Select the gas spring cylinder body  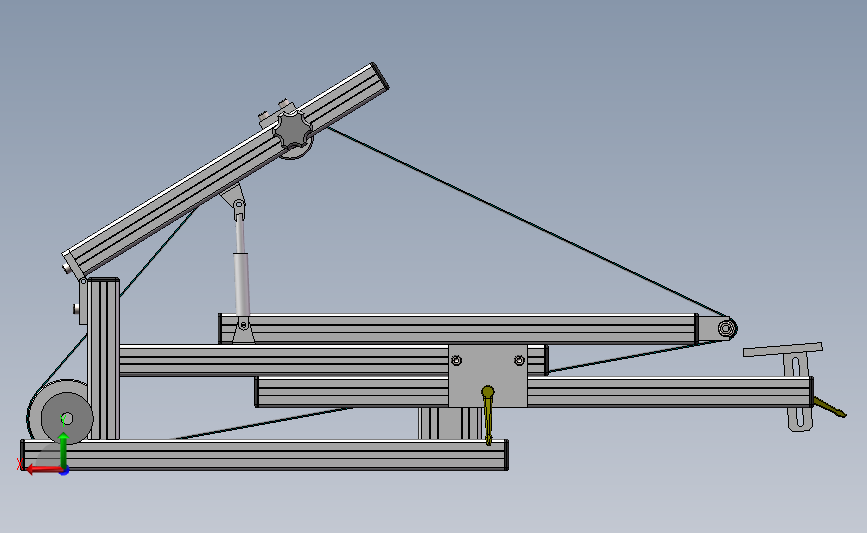coord(241,284)
